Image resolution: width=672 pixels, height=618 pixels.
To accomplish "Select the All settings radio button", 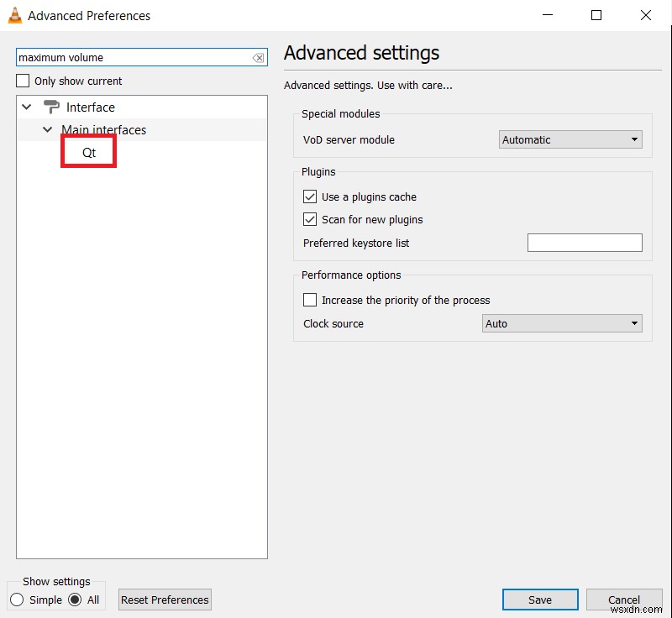I will click(75, 600).
